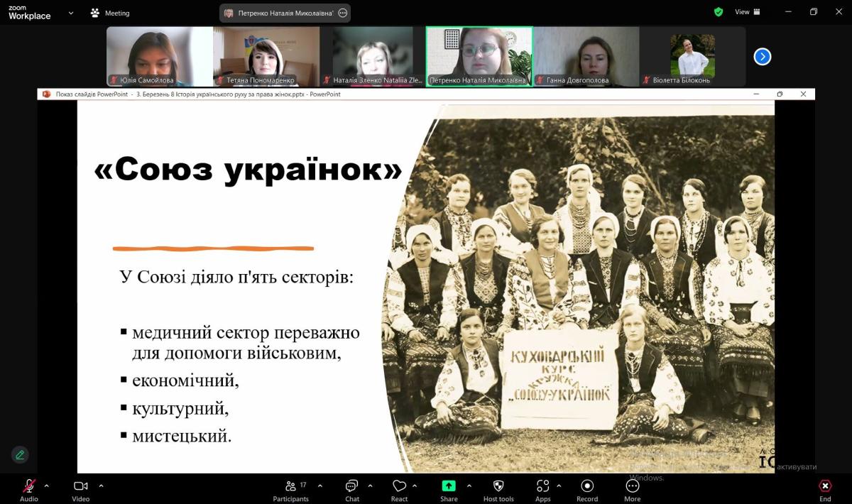The width and height of the screenshot is (852, 504).
Task: Click the green Share screen icon
Action: [x=449, y=486]
